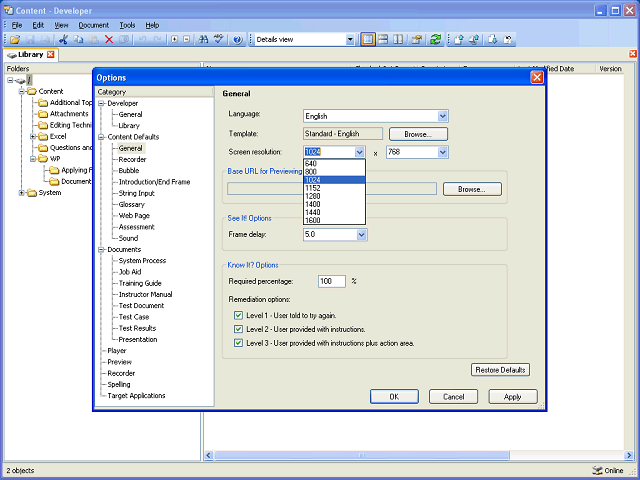Click Browse next to Template field
This screenshot has height=480, width=640.
(418, 134)
